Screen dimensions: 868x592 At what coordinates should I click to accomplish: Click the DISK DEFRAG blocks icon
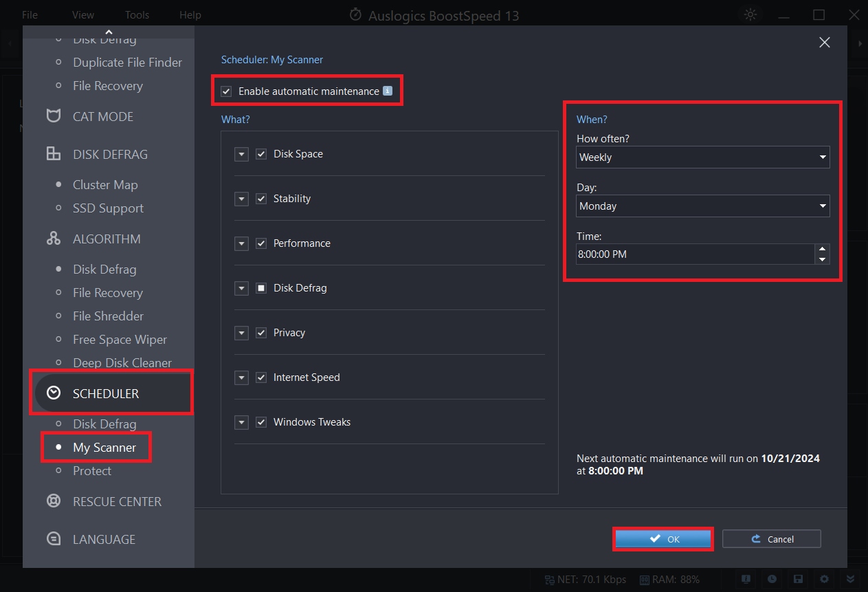coord(53,154)
